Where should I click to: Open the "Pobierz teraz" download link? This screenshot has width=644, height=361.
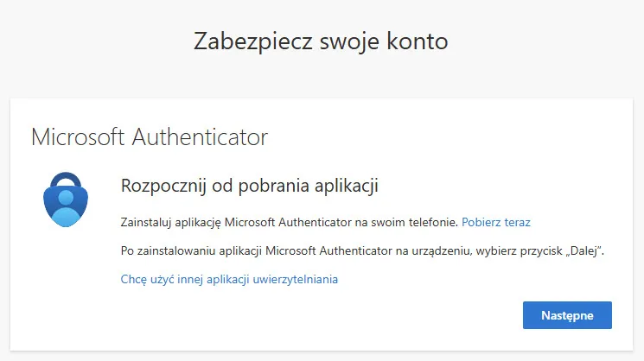click(495, 222)
